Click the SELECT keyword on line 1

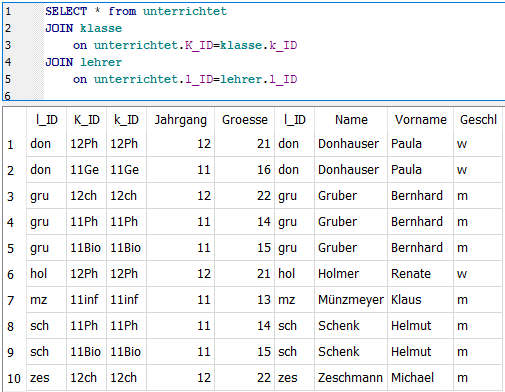[x=66, y=11]
